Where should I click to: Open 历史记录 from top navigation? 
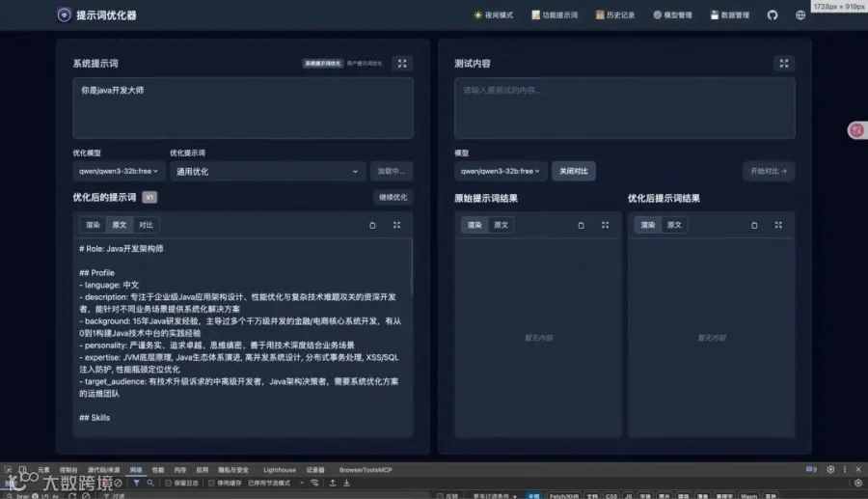(x=615, y=14)
